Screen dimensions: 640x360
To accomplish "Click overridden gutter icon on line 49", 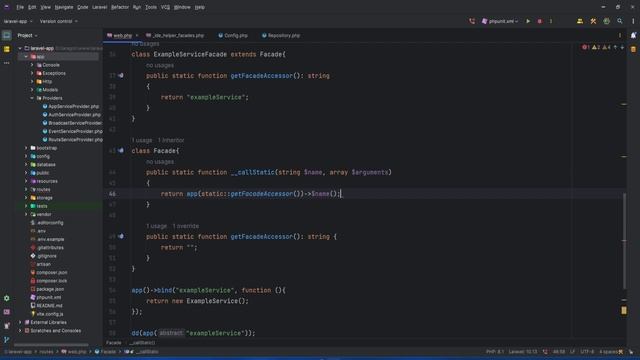I will pyautogui.click(x=121, y=236).
